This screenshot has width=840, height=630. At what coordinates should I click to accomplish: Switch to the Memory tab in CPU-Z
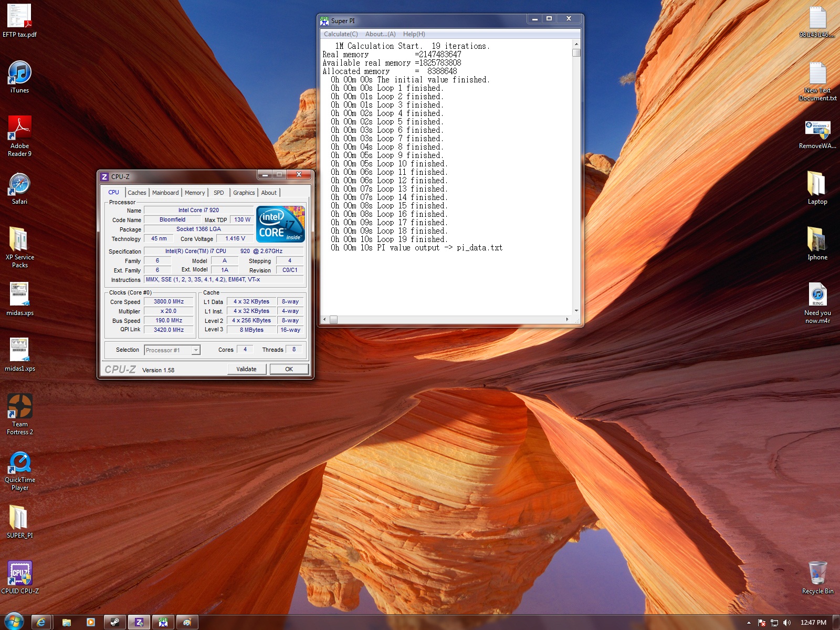click(x=194, y=193)
